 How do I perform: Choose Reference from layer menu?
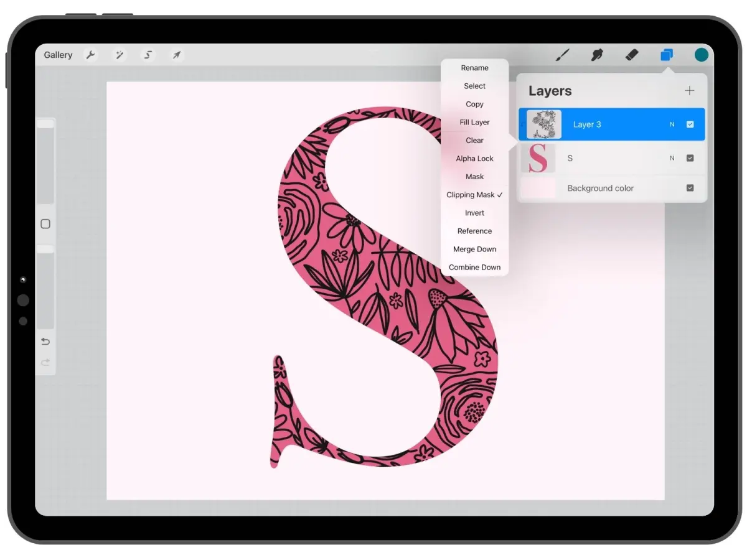[474, 231]
